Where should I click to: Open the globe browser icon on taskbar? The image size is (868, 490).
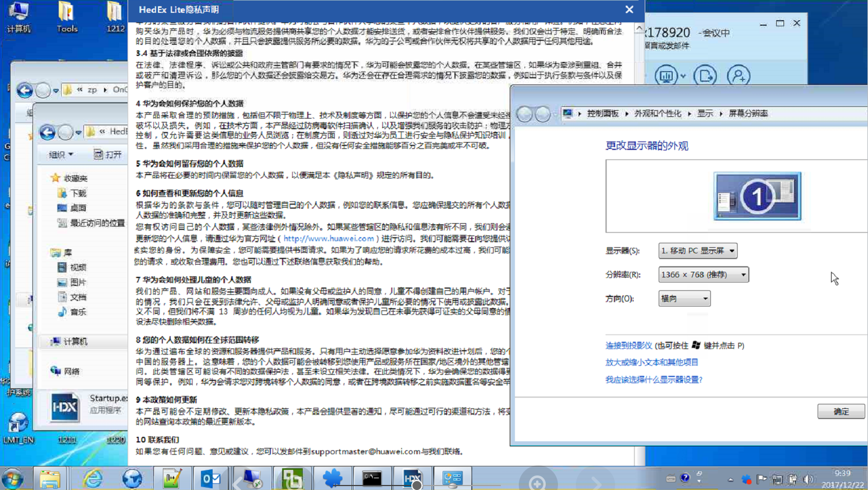pyautogui.click(x=133, y=479)
